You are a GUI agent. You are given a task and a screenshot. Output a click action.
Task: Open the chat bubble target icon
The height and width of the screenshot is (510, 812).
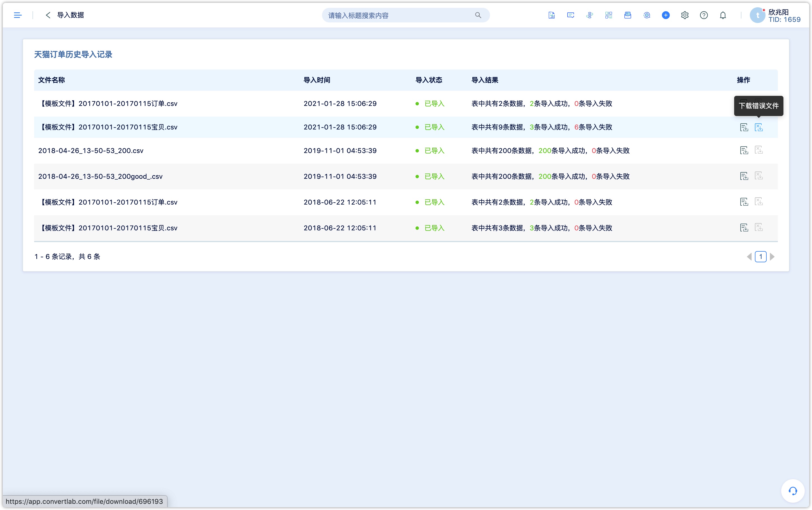647,15
